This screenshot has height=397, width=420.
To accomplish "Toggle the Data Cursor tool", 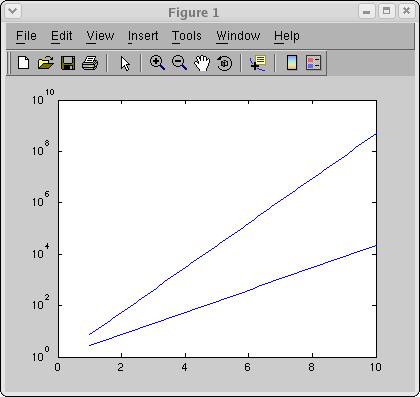I will click(x=258, y=63).
